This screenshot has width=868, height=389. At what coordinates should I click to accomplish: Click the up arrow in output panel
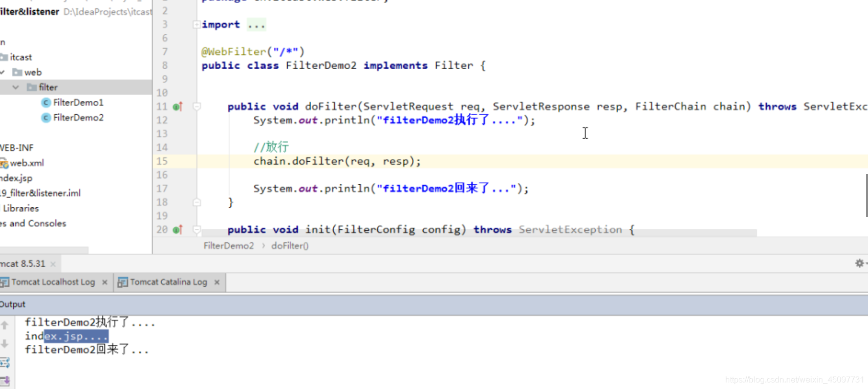[x=5, y=325]
